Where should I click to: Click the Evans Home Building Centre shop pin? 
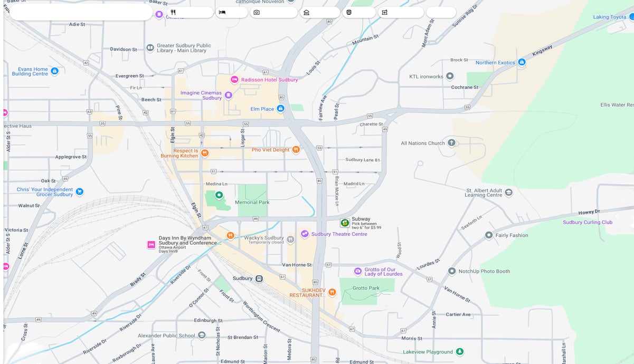click(54, 71)
